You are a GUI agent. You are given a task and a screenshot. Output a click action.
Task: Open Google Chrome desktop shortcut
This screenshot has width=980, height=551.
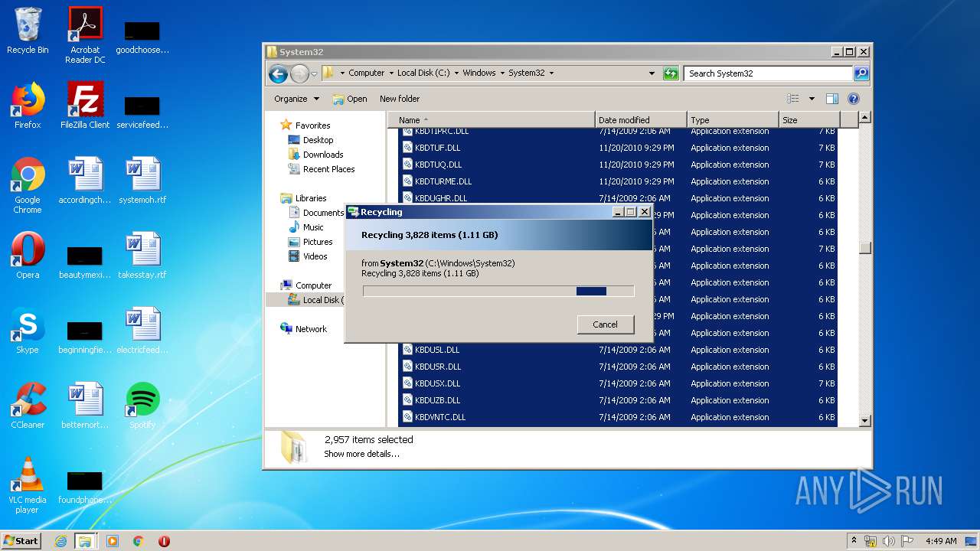click(x=28, y=186)
